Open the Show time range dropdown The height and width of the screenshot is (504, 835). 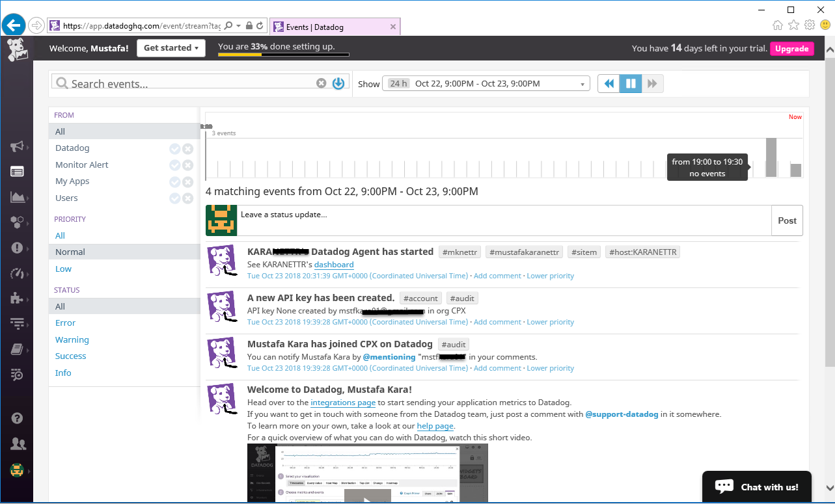(486, 83)
